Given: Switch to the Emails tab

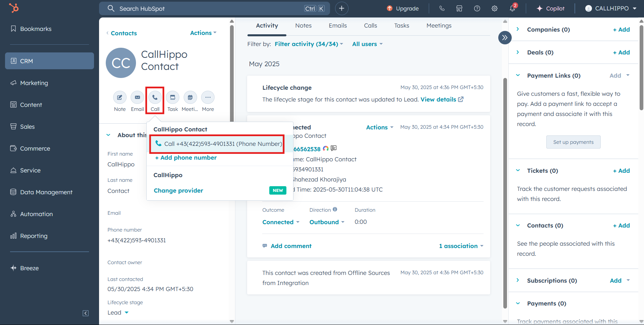Looking at the screenshot, I should 338,26.
